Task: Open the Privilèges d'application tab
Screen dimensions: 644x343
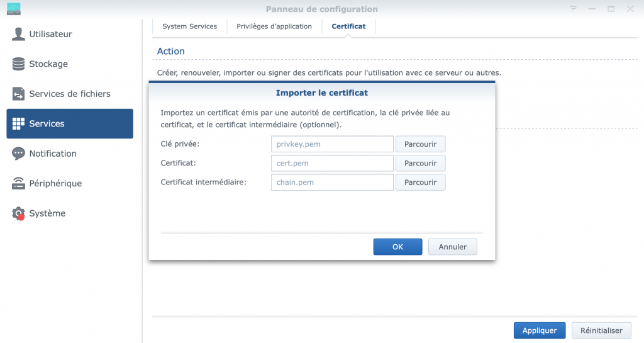Action: (274, 26)
